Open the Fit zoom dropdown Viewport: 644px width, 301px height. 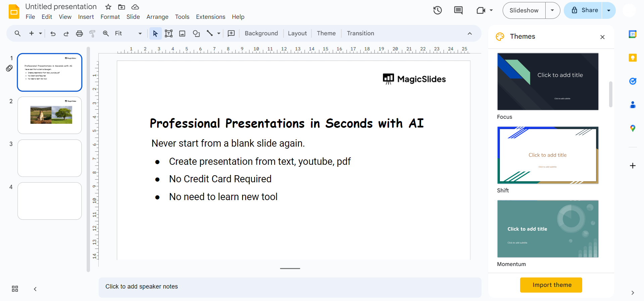pos(128,33)
